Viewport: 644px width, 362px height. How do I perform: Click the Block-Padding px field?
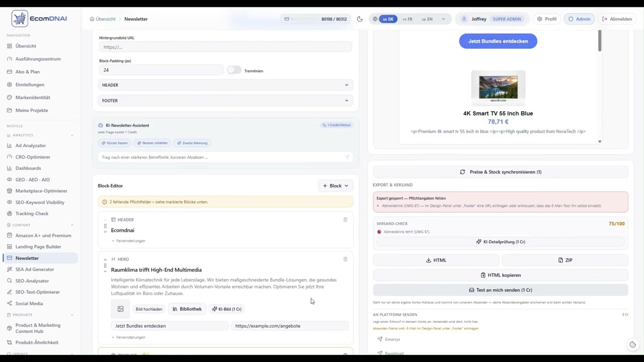161,70
